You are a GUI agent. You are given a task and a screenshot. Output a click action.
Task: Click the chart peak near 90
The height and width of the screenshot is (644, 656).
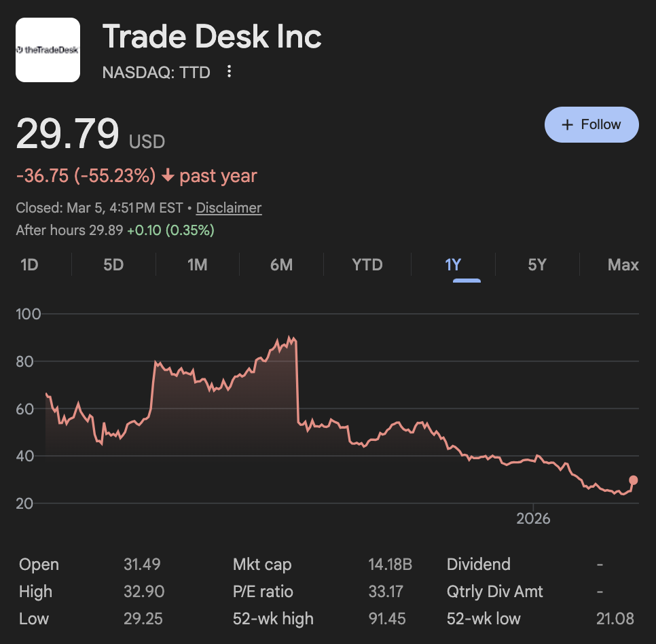click(x=290, y=338)
